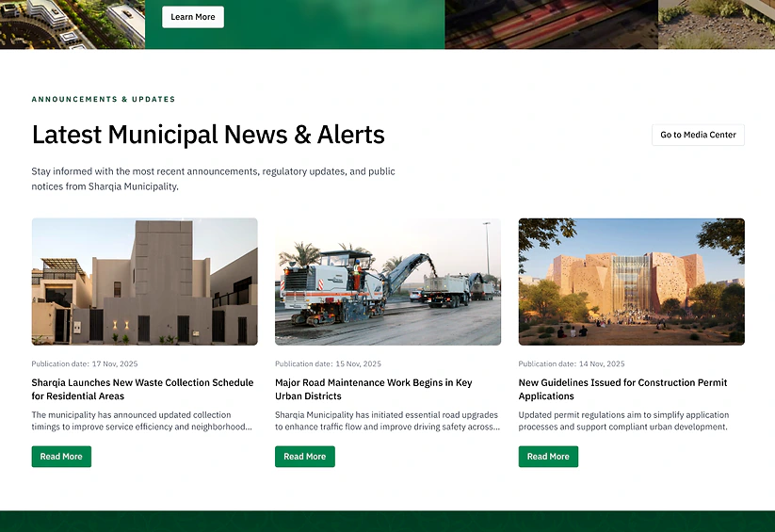This screenshot has height=532, width=775.
Task: Open the desert complex rendering thumbnail
Action: (x=631, y=282)
